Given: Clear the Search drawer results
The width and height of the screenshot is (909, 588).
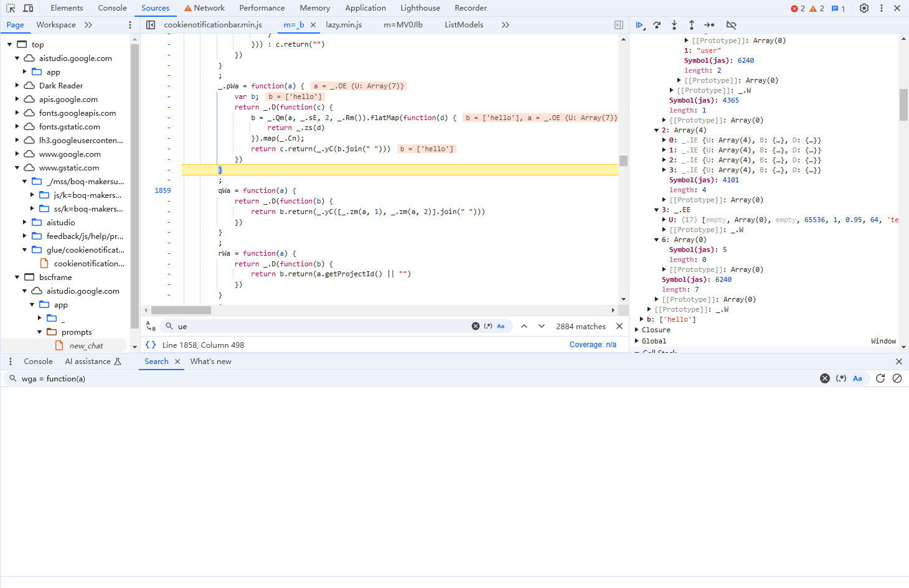Looking at the screenshot, I should pos(897,378).
